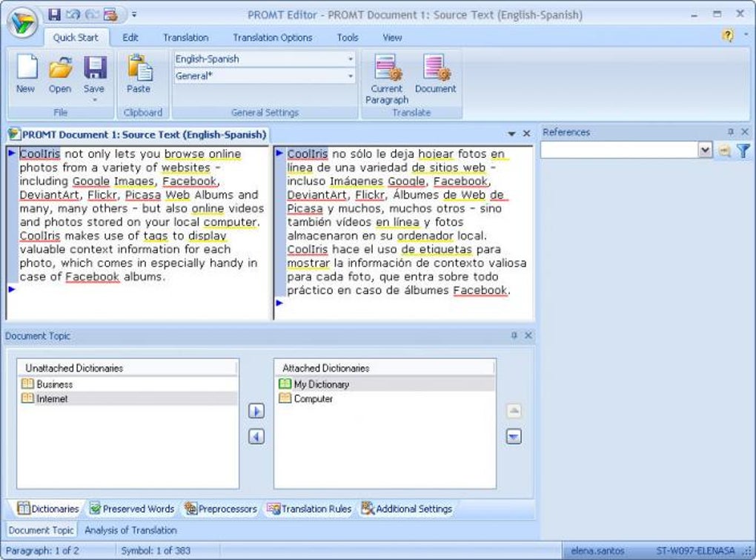Open the View ribbon tab
Image resolution: width=756 pixels, height=560 pixels.
(x=392, y=38)
